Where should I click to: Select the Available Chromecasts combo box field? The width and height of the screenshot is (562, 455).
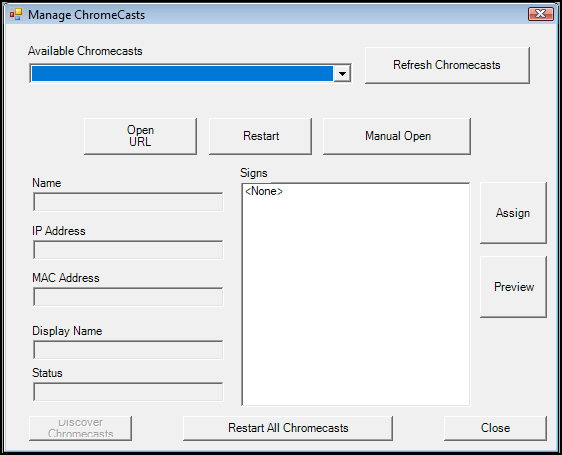tap(190, 74)
